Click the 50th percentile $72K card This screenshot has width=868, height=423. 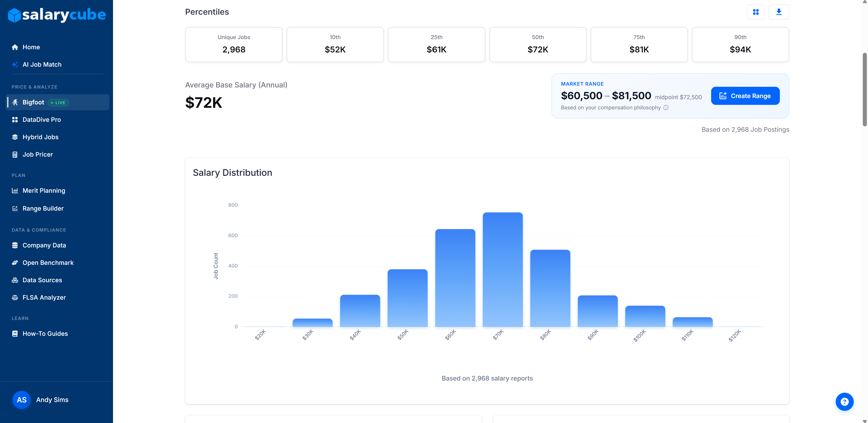[538, 45]
